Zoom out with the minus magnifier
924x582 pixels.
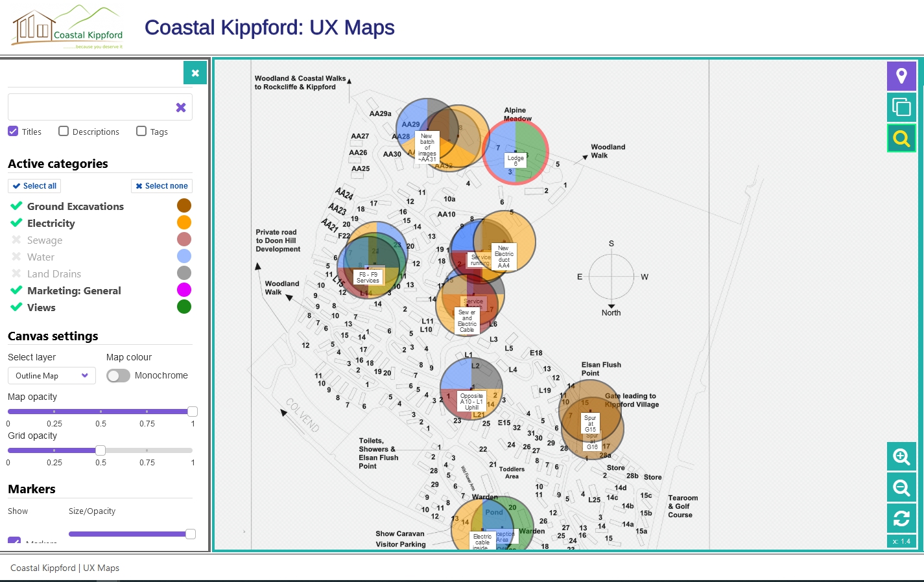tap(901, 487)
